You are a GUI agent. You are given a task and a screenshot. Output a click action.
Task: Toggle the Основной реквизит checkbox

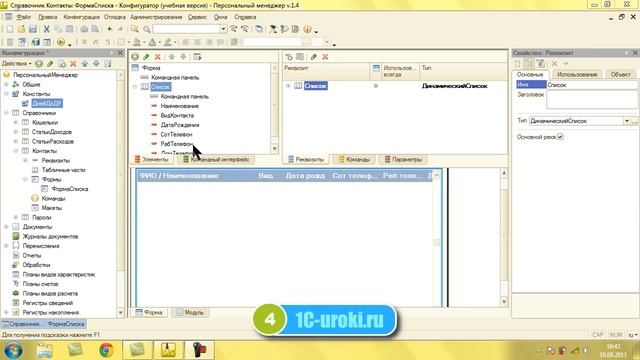pos(560,137)
